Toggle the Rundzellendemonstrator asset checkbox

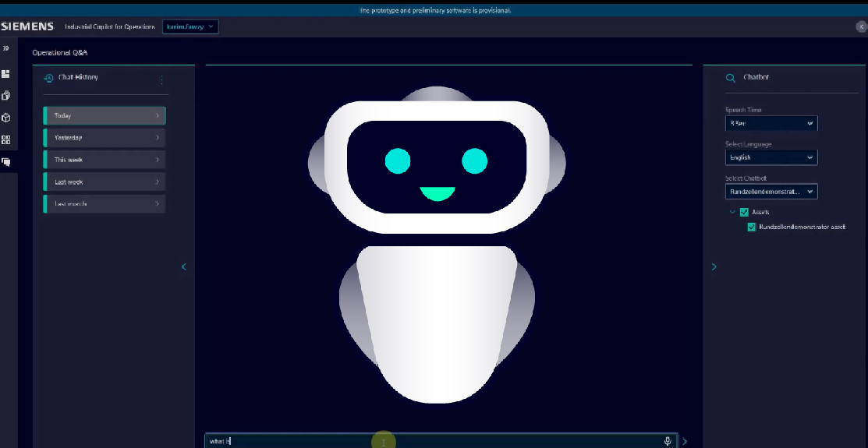[752, 228]
